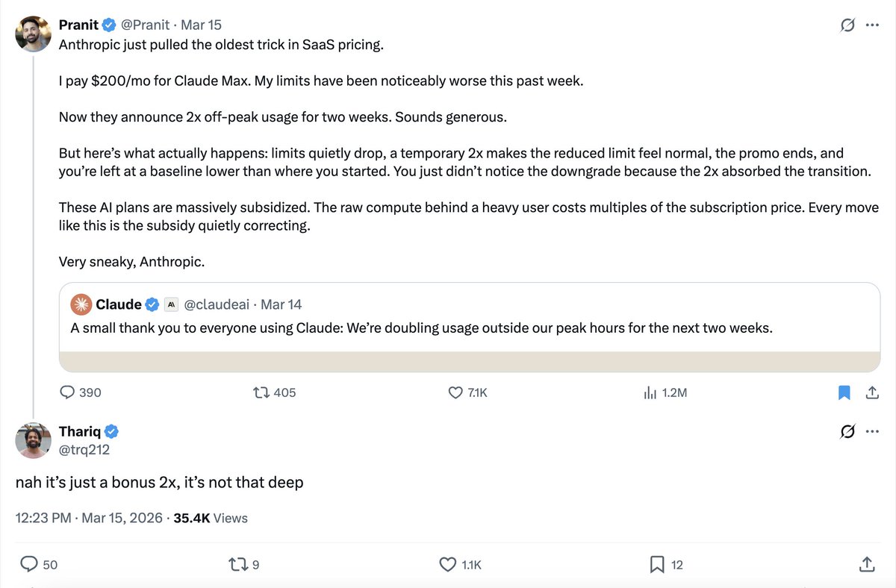The height and width of the screenshot is (588, 896).
Task: Click the share icon on Pranit's tweet
Action: coord(872,392)
